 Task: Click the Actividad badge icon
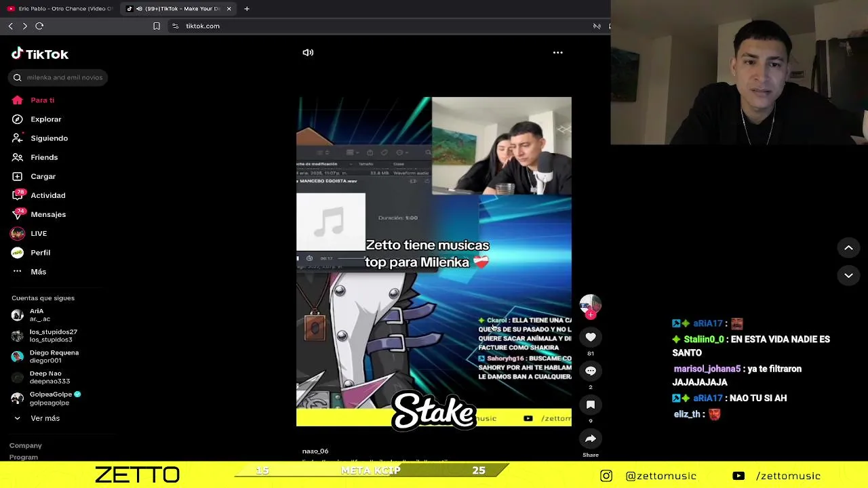point(18,195)
